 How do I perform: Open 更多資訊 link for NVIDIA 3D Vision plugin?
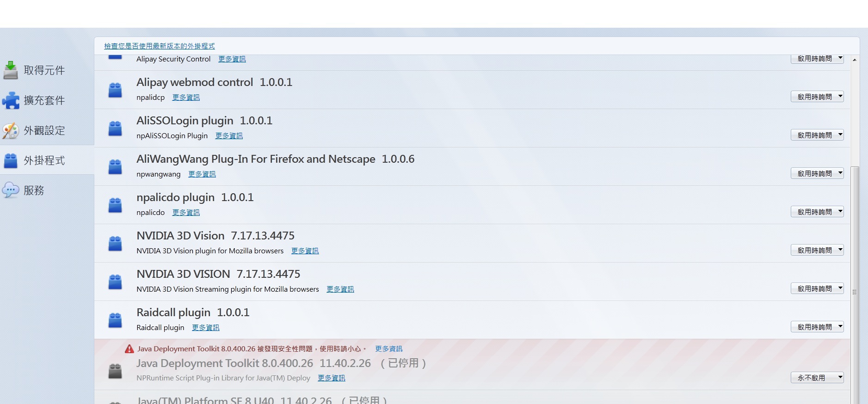(x=305, y=251)
